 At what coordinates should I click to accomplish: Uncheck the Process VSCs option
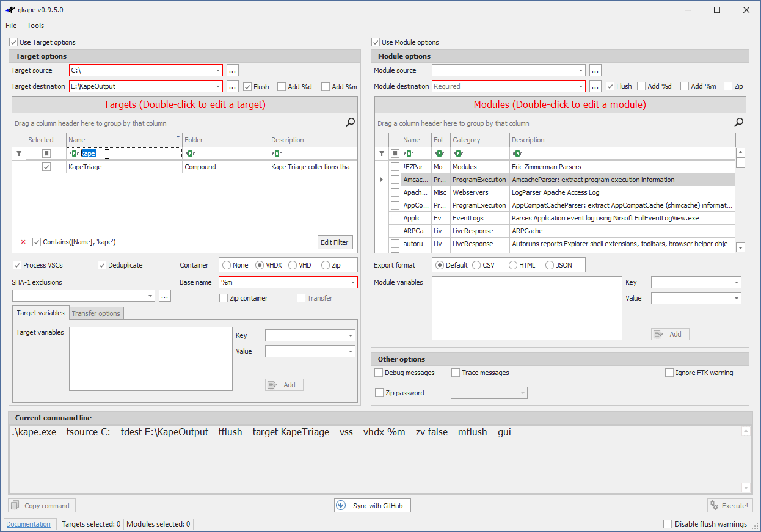click(x=17, y=264)
